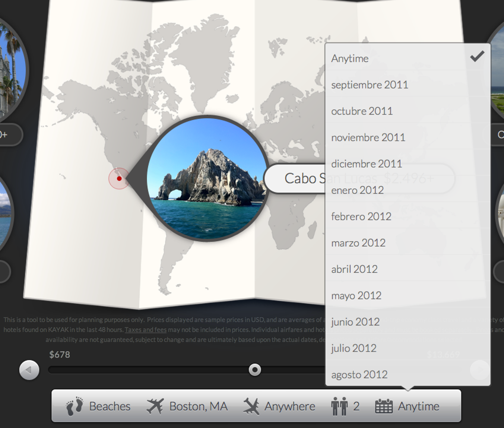Viewport: 504px width, 428px height.
Task: Choose diciembre 2011 from the list
Action: 408,164
